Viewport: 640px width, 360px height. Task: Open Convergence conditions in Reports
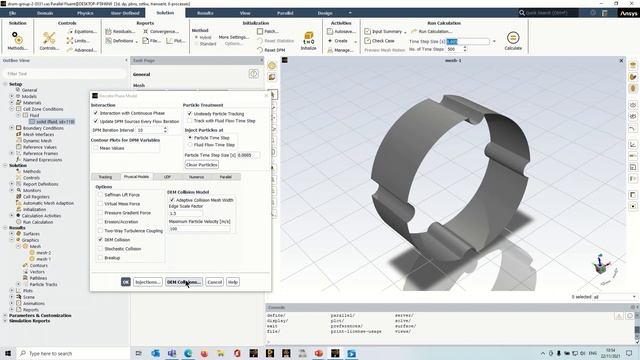tap(160, 31)
